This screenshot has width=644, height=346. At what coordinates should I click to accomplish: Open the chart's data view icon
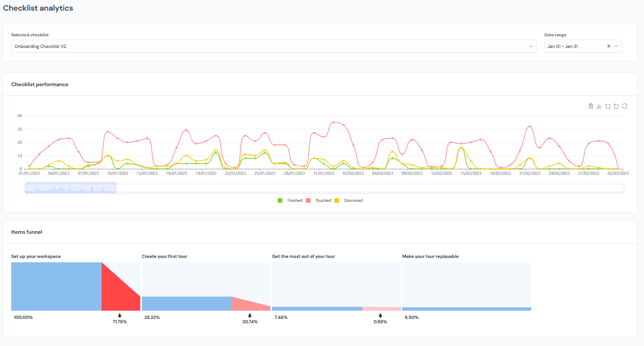tap(591, 106)
